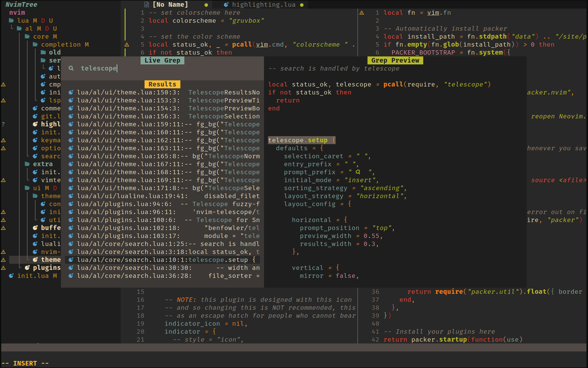
Task: Click lua icon of plugins.lua:100:6 result
Action: (x=71, y=220)
